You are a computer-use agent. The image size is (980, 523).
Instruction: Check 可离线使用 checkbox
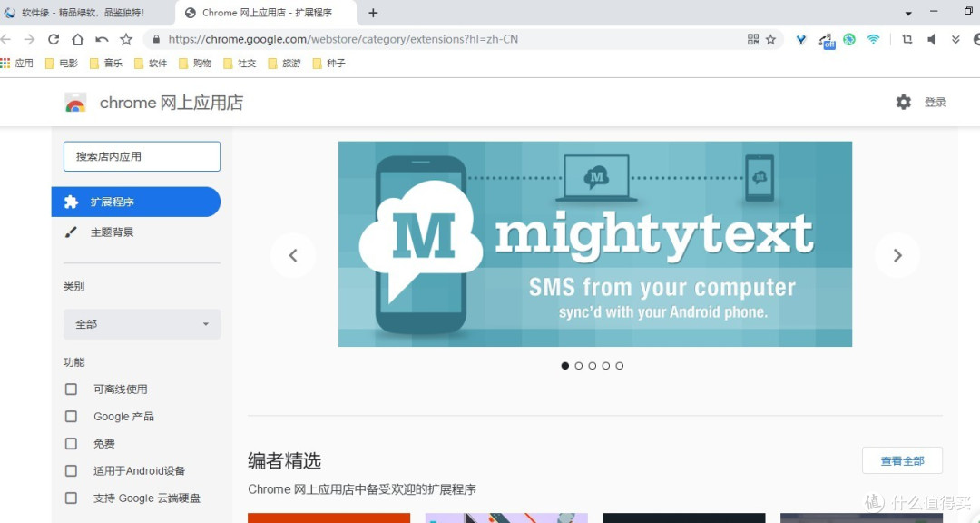[x=72, y=390]
